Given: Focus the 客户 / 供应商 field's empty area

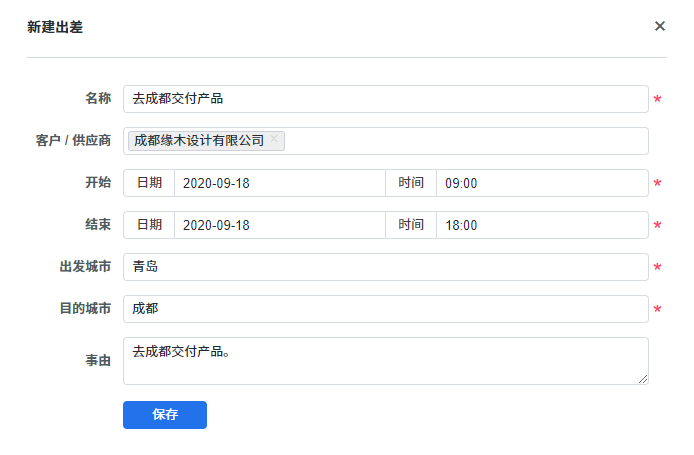Looking at the screenshot, I should 465,141.
